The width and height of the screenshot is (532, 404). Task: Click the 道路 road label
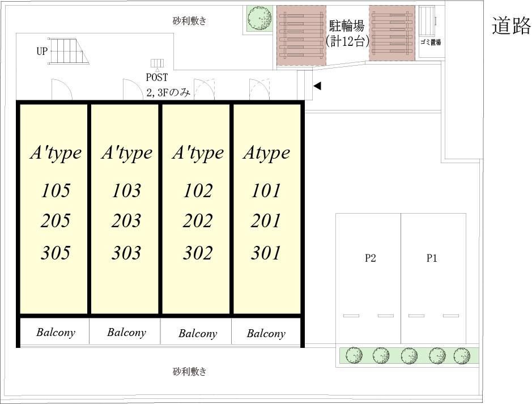(x=511, y=26)
